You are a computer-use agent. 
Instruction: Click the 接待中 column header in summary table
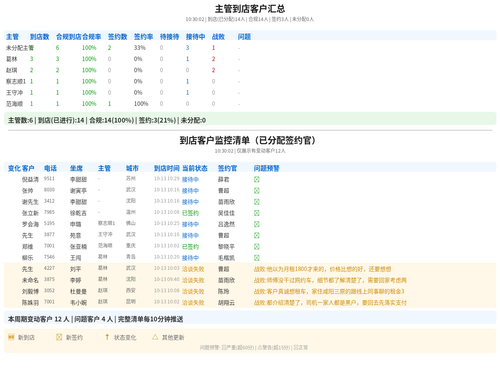pyautogui.click(x=195, y=37)
